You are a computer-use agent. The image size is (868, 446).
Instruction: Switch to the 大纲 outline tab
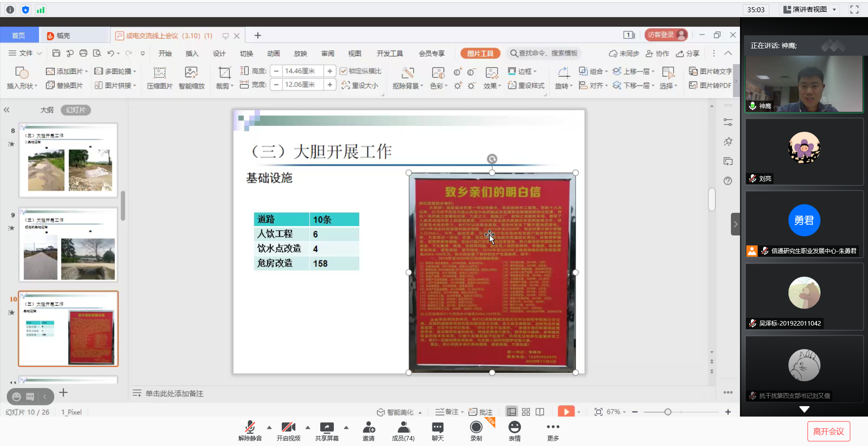point(47,110)
